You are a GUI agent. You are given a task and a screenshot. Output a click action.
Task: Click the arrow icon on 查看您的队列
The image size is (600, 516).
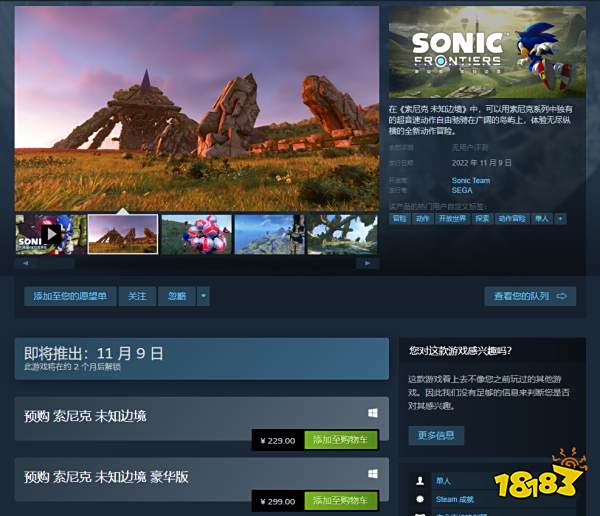[562, 296]
